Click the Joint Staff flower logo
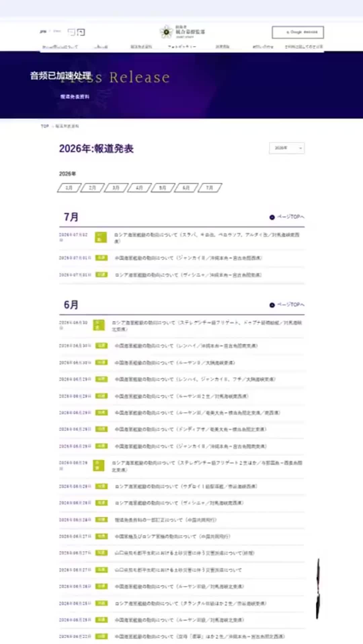Image resolution: width=363 pixels, height=644 pixels. pos(166,32)
